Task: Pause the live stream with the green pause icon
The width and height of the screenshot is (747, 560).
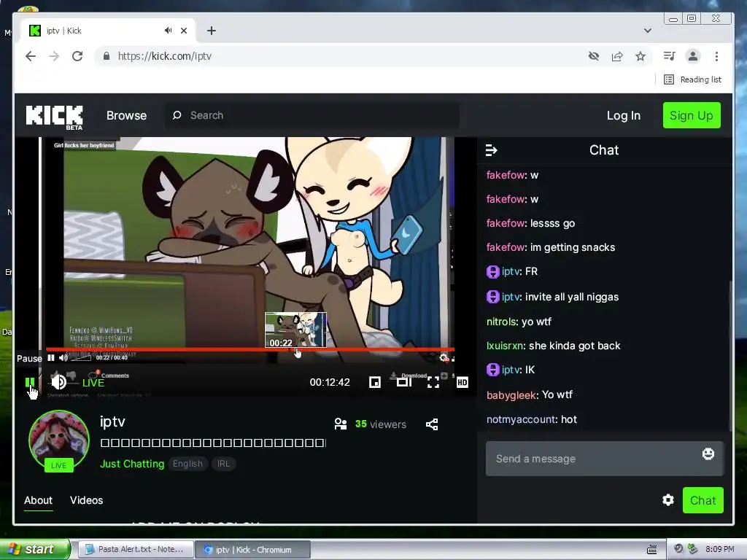Action: [x=29, y=382]
